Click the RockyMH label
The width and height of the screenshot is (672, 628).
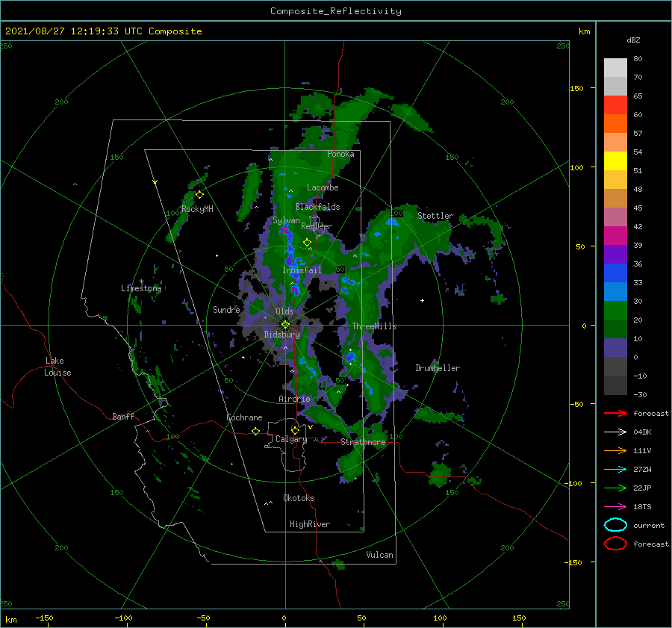[197, 209]
